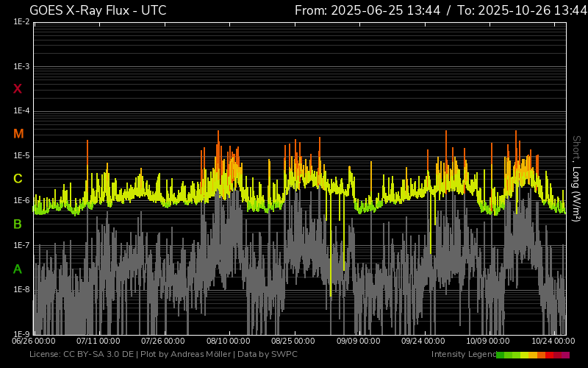This screenshot has height=368, width=588.
Task: Click the 07/11 00:00 time axis label
Action: [98, 341]
